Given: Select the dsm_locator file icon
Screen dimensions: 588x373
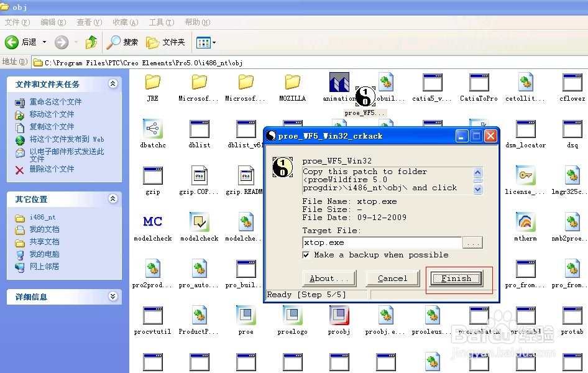Looking at the screenshot, I should [x=526, y=129].
